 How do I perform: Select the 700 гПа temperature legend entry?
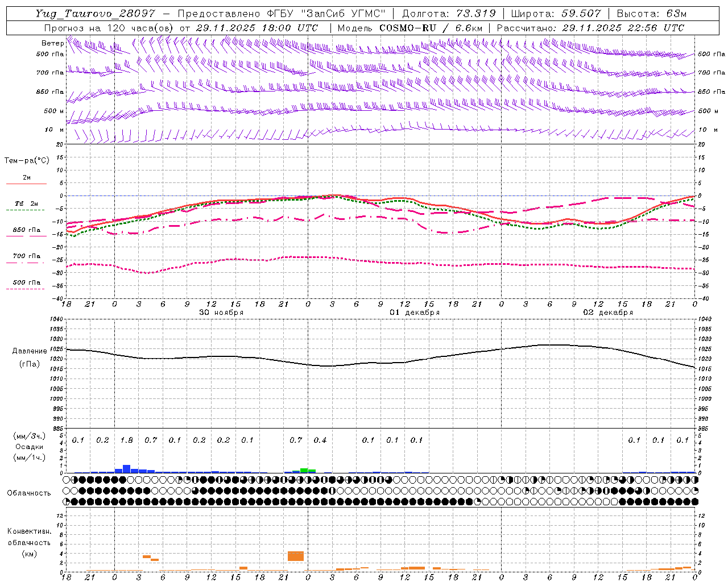(26, 259)
